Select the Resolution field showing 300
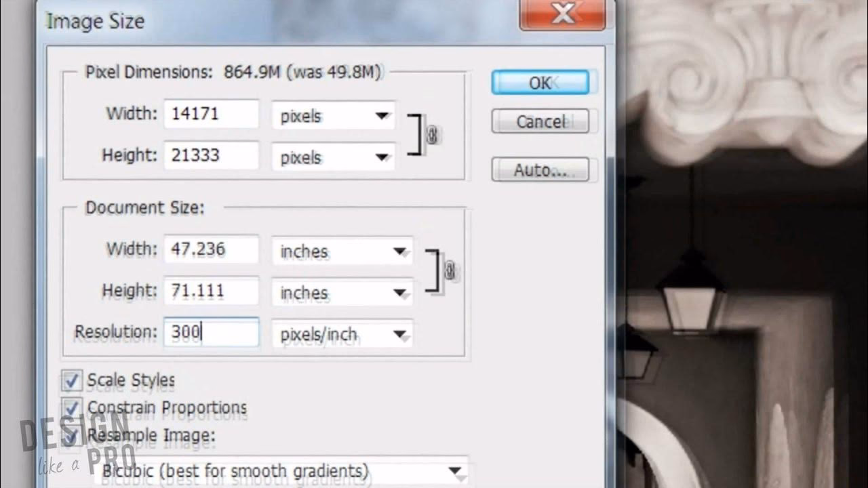The width and height of the screenshot is (868, 488). (x=212, y=333)
